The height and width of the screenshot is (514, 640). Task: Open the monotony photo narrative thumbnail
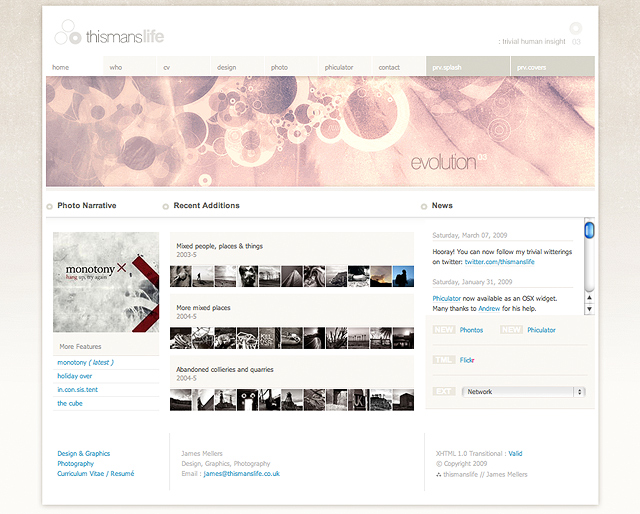pos(106,282)
